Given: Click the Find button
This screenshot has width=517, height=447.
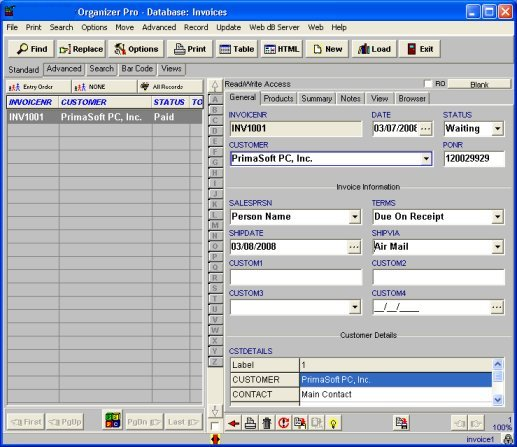Looking at the screenshot, I should [32, 49].
